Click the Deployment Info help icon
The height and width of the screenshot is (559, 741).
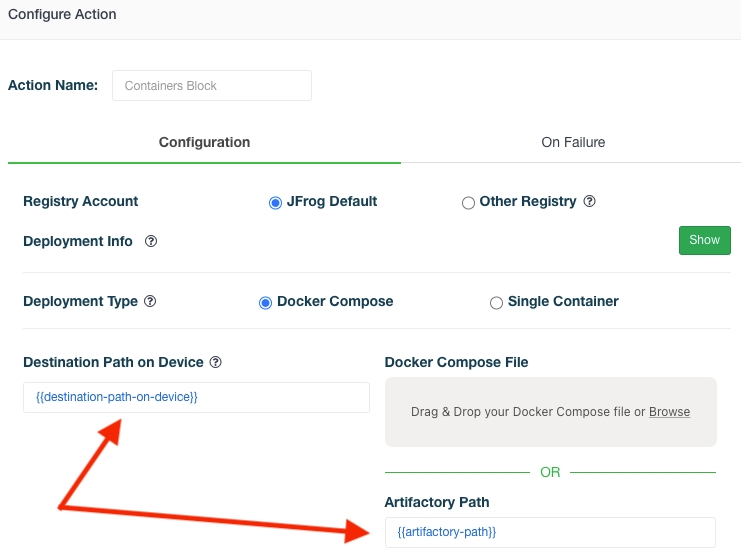[151, 241]
